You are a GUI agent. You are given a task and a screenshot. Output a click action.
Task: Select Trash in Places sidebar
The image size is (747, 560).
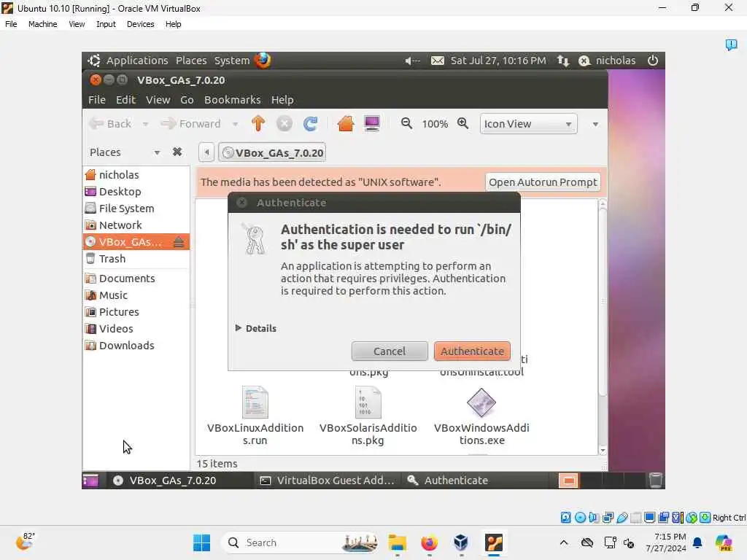[x=136, y=259]
